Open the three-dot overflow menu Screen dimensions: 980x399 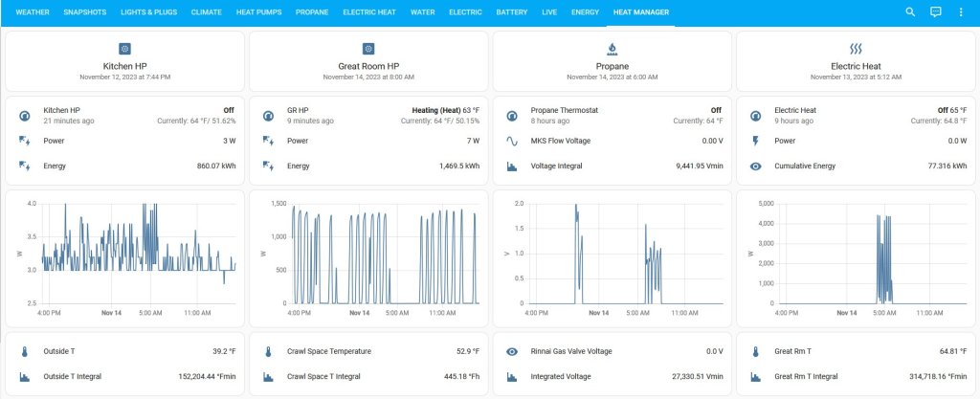[961, 12]
